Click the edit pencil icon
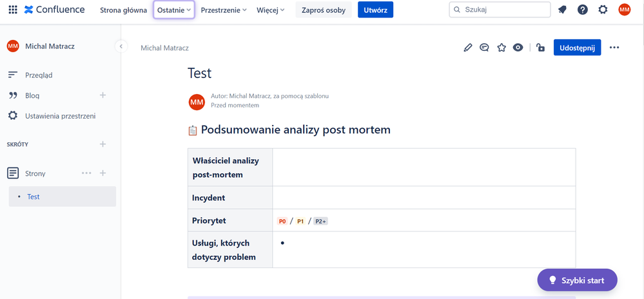The image size is (644, 299). click(x=468, y=48)
